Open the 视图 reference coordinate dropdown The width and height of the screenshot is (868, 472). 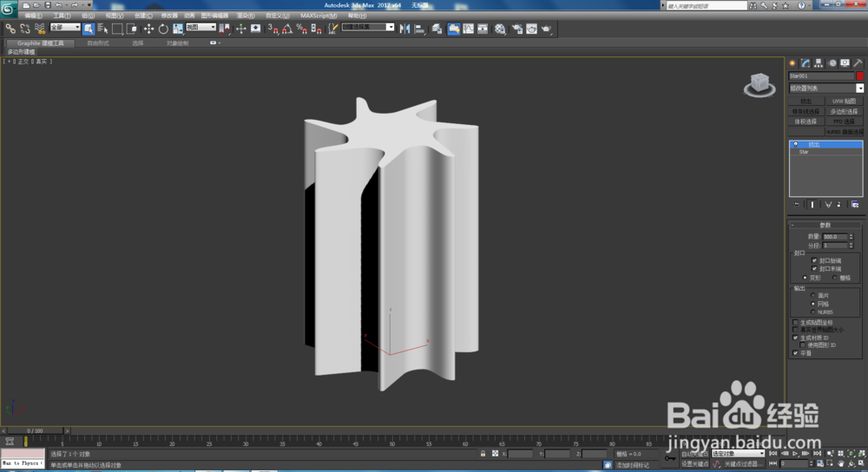pos(201,27)
